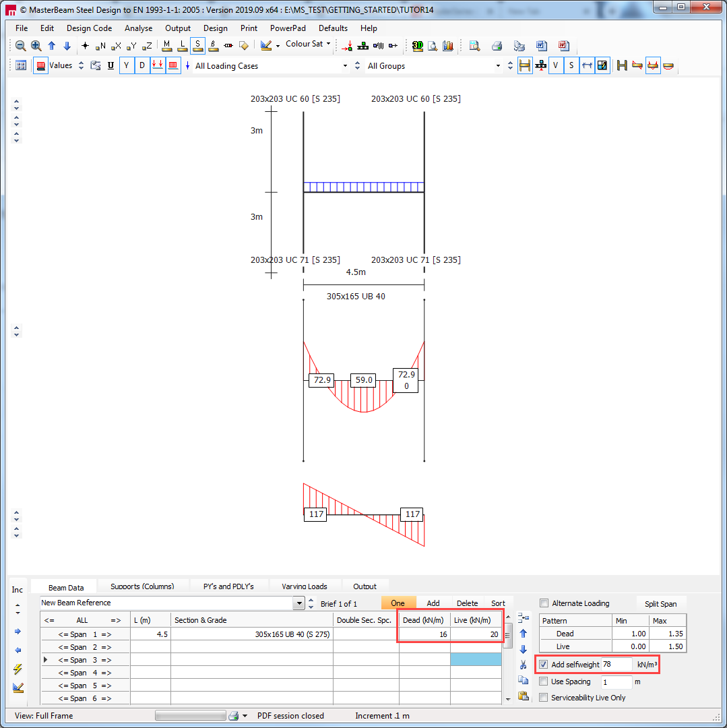Click the Split Span button
Screen dimensions: 727x728
click(661, 603)
